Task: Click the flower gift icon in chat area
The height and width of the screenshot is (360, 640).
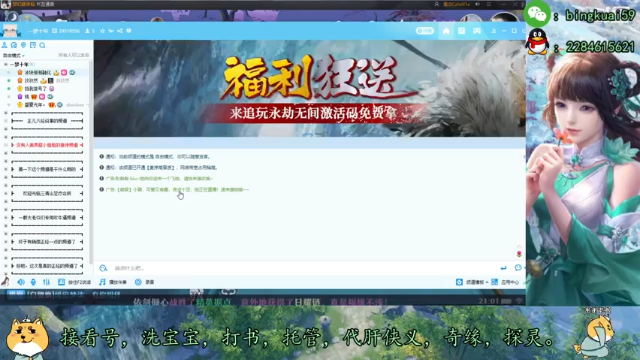Action: coord(519,253)
